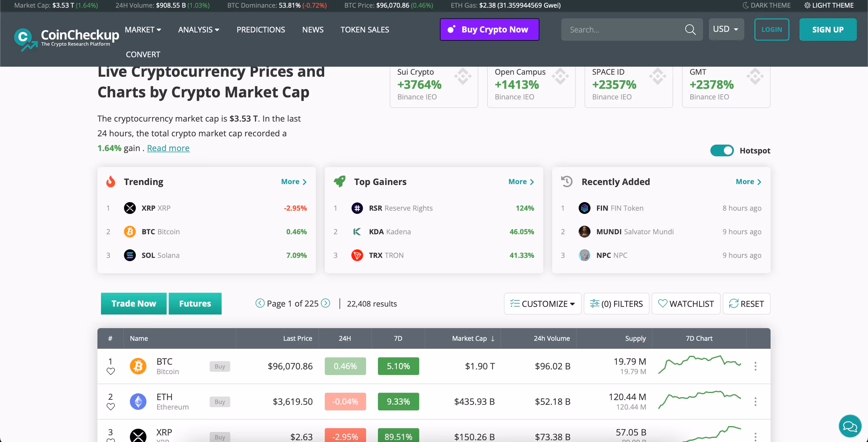Click the Binance logo on Sui Crypto card
Viewport: 868px width, 442px height.
tap(463, 76)
